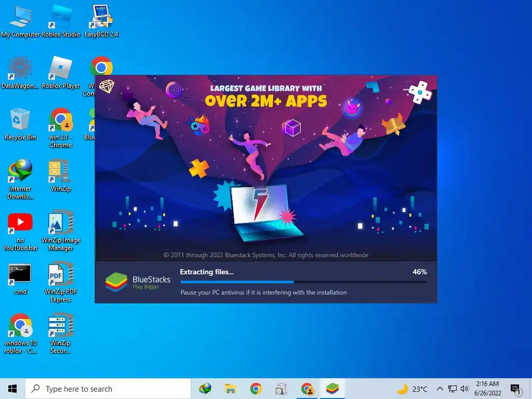This screenshot has width=532, height=399.
Task: Select win 3.1 - Chrome shortcut
Action: tap(61, 128)
